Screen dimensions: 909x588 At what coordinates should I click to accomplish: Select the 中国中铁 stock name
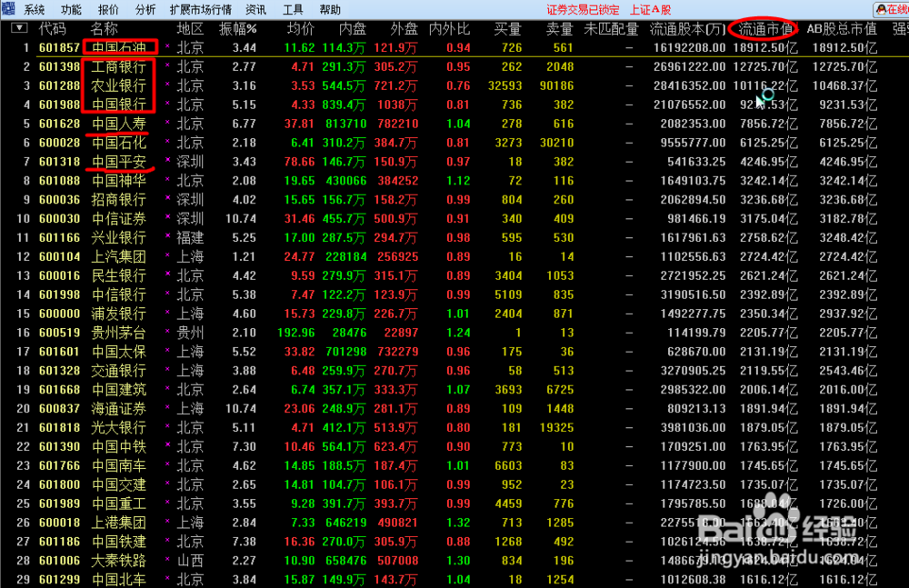click(x=118, y=446)
